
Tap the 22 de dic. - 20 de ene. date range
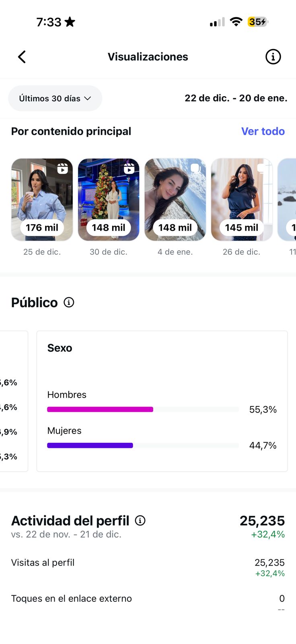(236, 98)
